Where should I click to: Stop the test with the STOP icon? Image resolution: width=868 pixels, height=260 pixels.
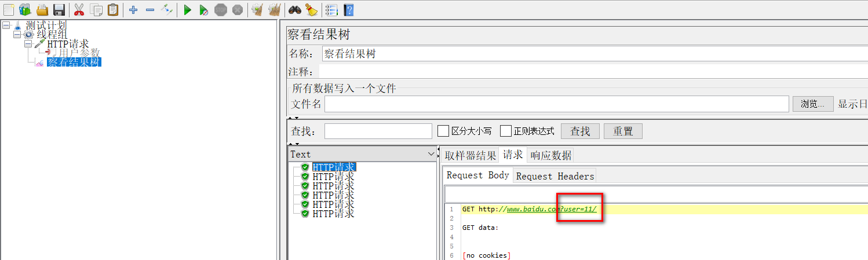(x=220, y=9)
